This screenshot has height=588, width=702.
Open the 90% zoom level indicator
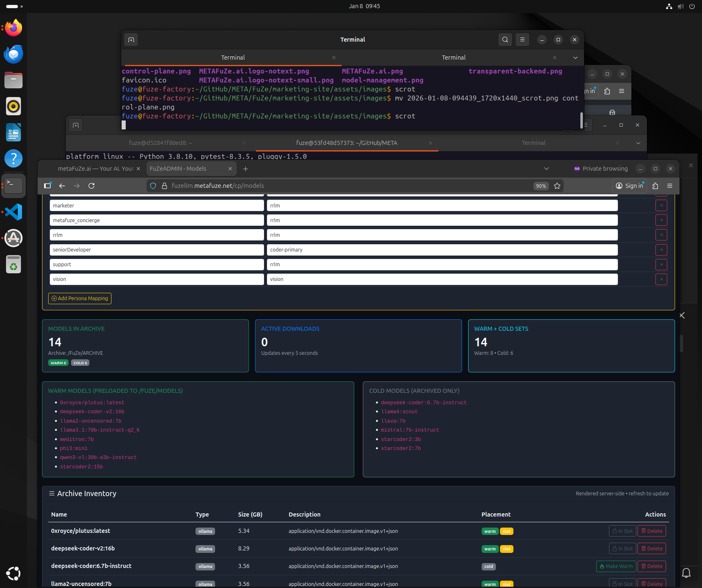pos(541,186)
